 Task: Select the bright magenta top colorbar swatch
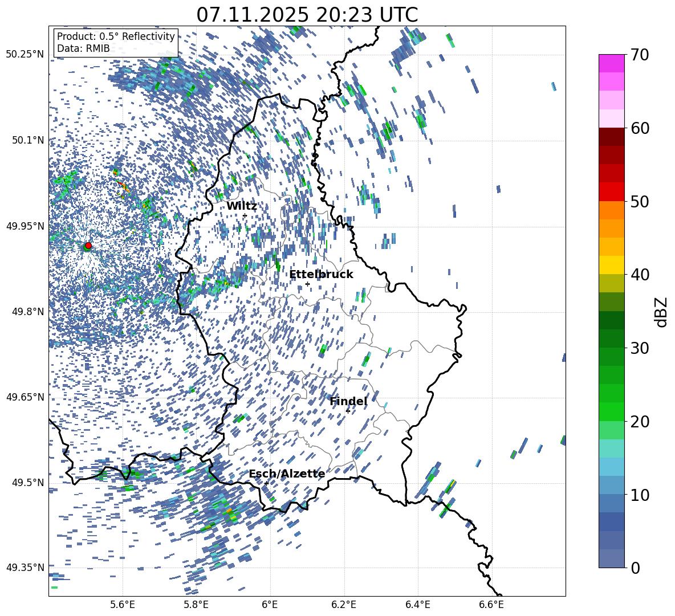(x=612, y=63)
